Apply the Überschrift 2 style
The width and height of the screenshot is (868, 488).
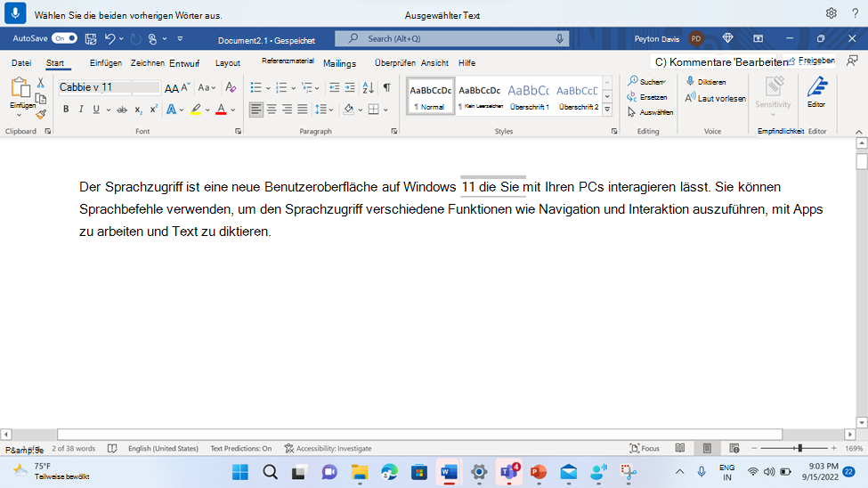[x=578, y=96]
